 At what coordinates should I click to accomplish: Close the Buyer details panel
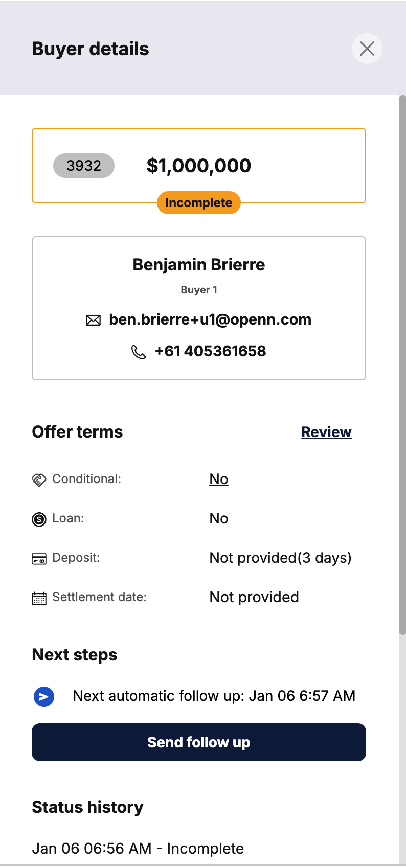coord(367,49)
